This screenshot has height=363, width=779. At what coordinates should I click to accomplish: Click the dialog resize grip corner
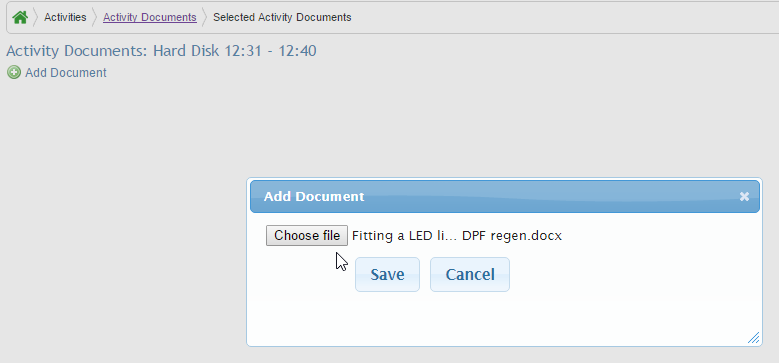pos(753,338)
